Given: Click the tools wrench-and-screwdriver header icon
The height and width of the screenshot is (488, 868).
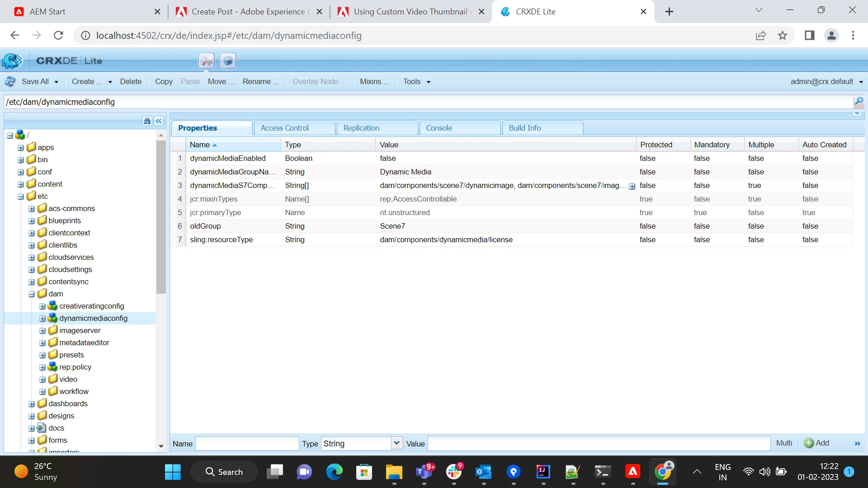Looking at the screenshot, I should click(206, 61).
